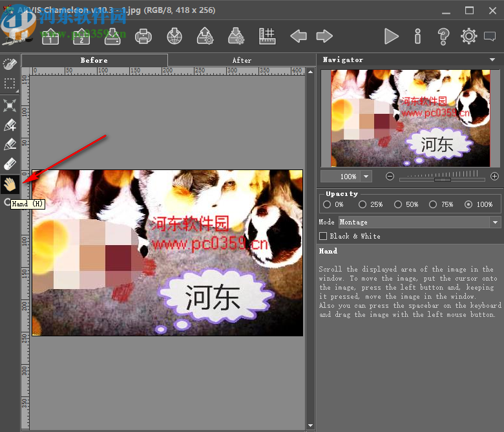Viewport: 504px width, 432px height.
Task: Select the rectangular marquee tool
Action: point(10,83)
